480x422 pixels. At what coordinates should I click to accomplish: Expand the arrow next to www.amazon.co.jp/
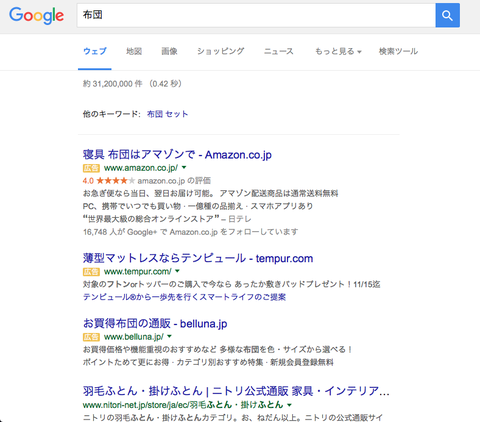coord(184,167)
